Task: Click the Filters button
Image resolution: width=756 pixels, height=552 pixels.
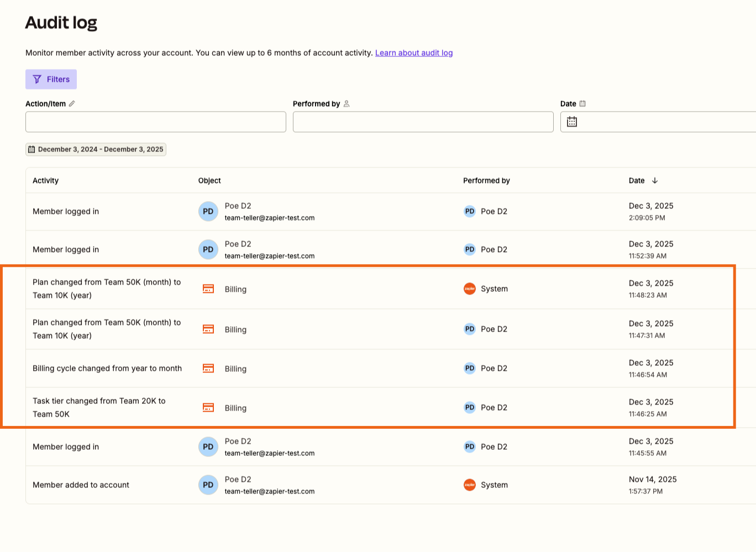Action: [51, 79]
